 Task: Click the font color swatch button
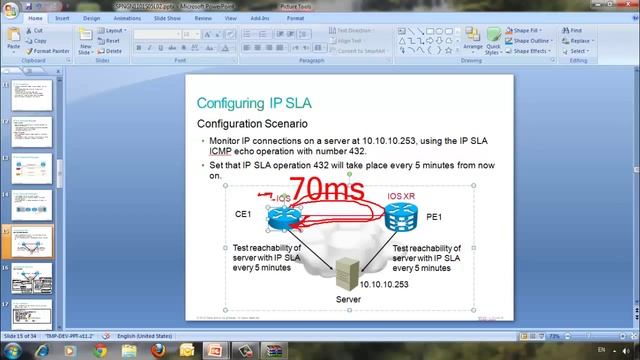(x=225, y=48)
